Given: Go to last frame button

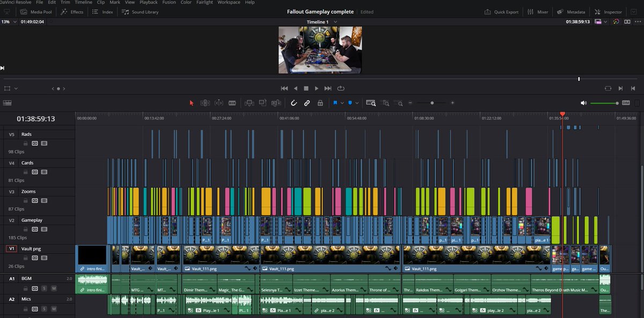Looking at the screenshot, I should [328, 88].
